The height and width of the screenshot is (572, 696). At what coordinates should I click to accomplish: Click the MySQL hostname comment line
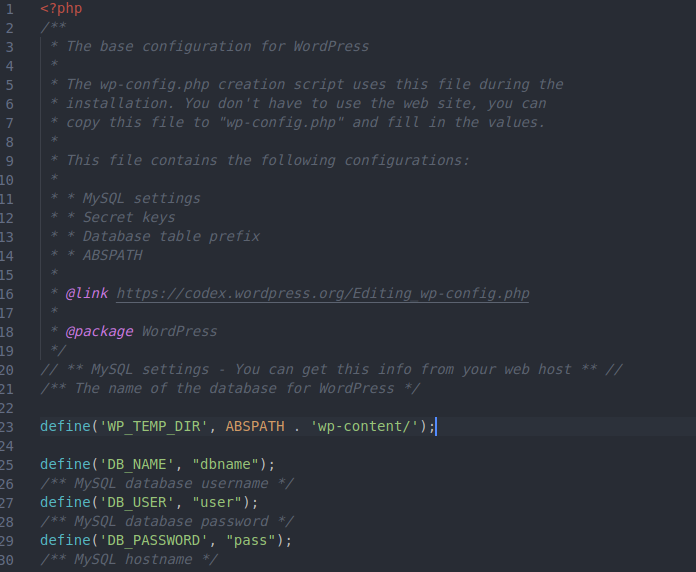pos(129,560)
